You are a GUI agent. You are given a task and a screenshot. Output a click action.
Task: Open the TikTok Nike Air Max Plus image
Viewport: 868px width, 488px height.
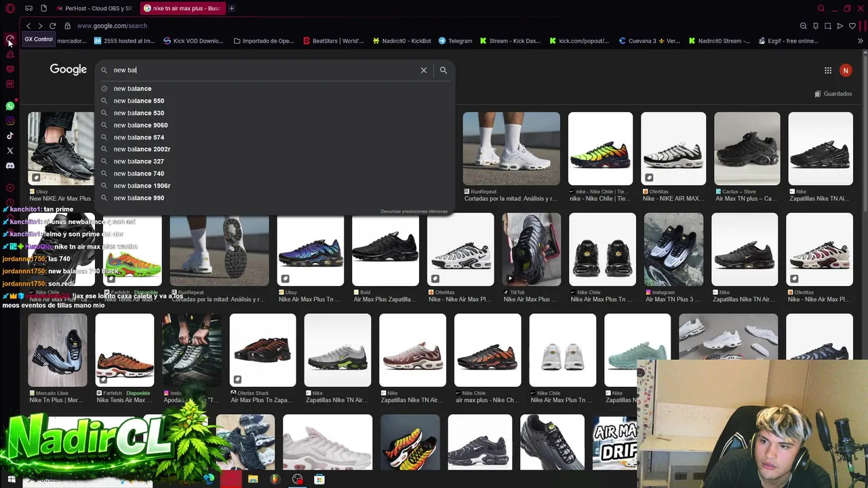pyautogui.click(x=532, y=249)
